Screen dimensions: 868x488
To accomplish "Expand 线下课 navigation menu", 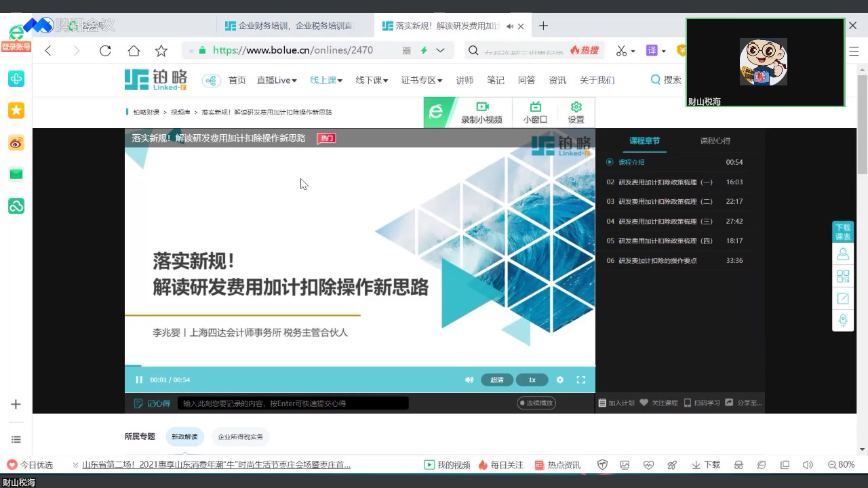I will [x=372, y=80].
